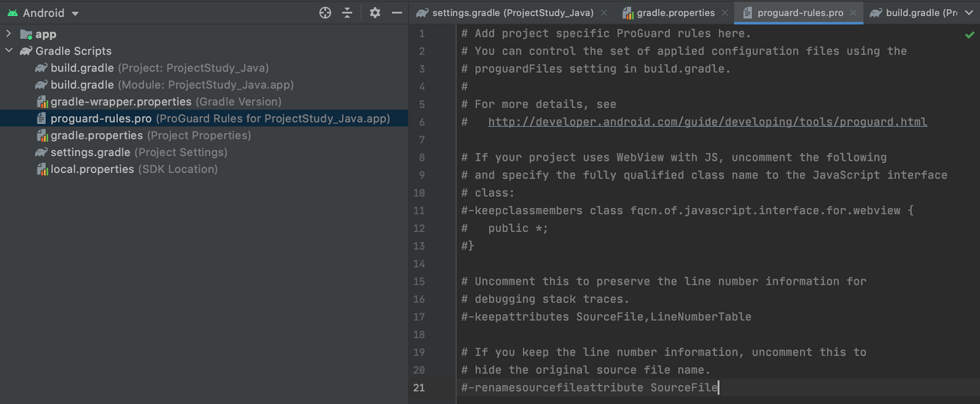Click line number 21 in gutter
This screenshot has width=980, height=404.
pos(419,388)
